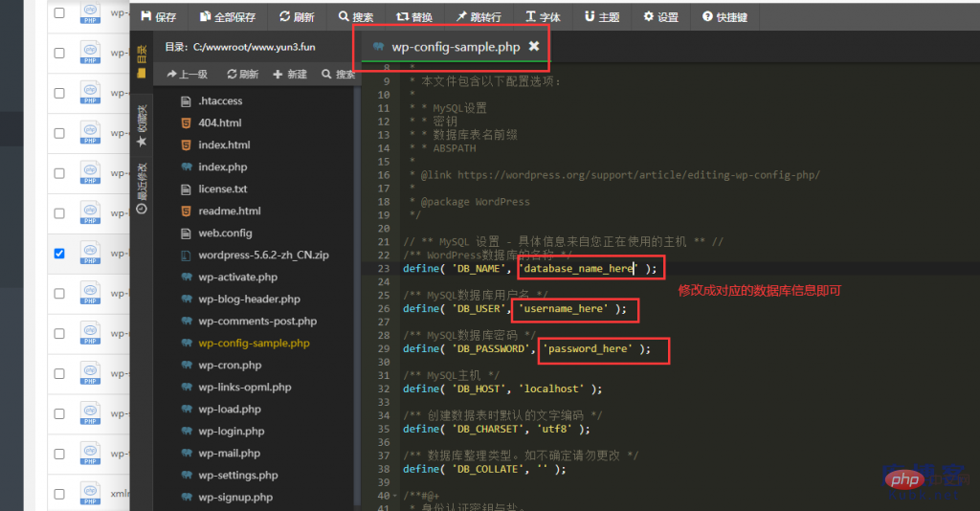Open wp-load.php in the file tree

[x=230, y=410]
